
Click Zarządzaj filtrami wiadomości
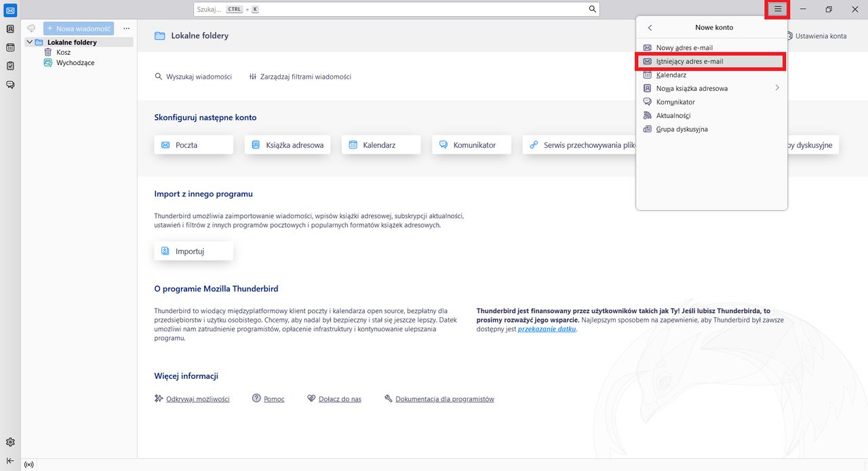click(x=300, y=77)
